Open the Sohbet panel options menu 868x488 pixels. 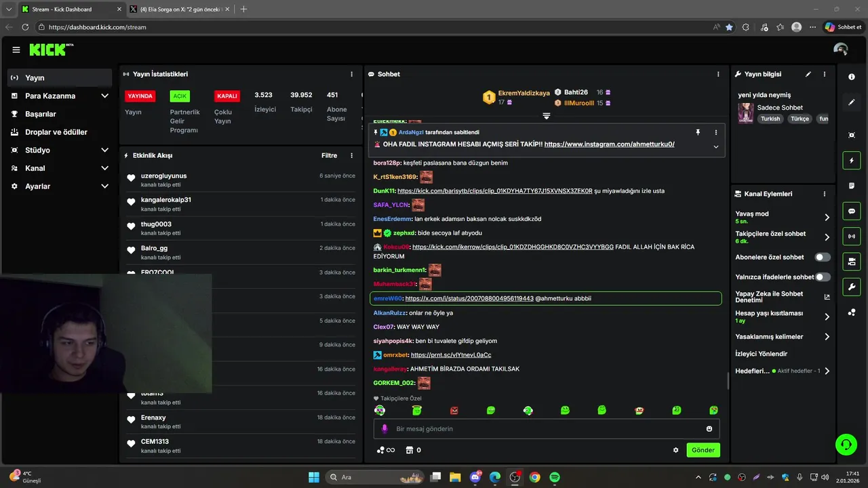pyautogui.click(x=718, y=75)
